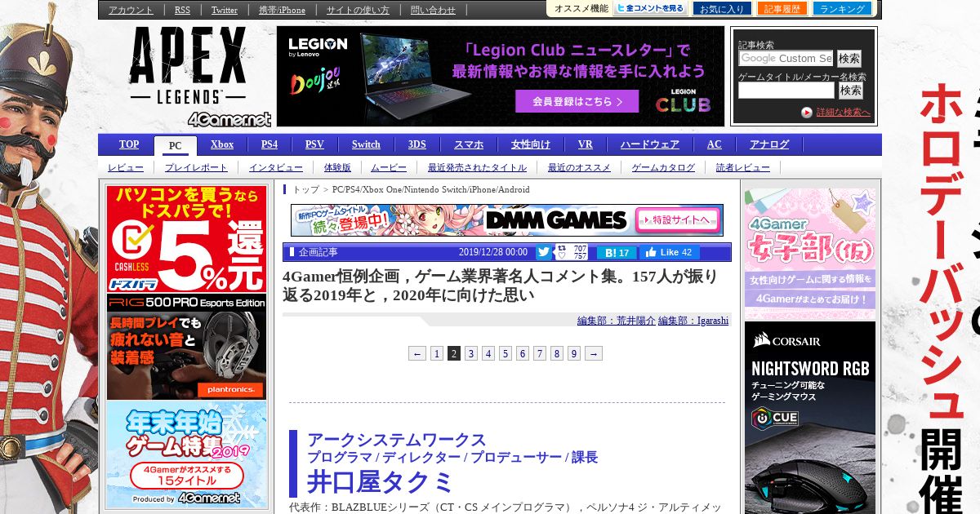This screenshot has height=514, width=980.
Task: Go to page 1 of the article
Action: tap(437, 353)
